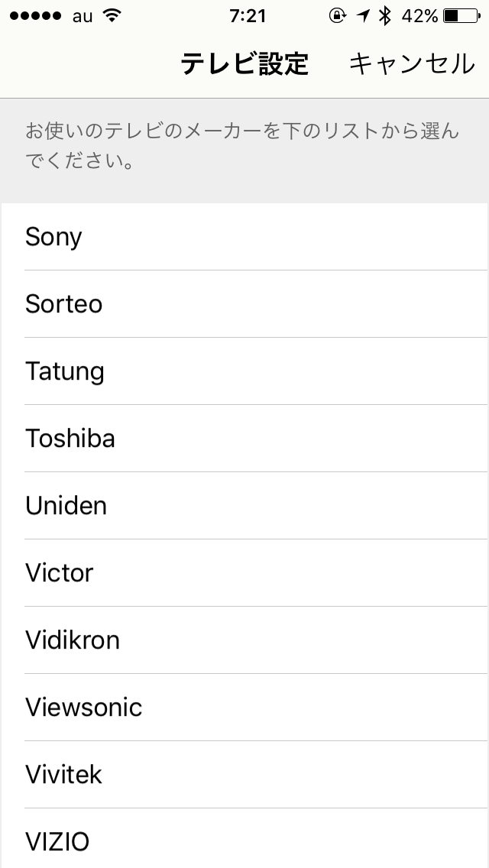Tap the rotation lock icon
489x868 pixels.
[337, 16]
